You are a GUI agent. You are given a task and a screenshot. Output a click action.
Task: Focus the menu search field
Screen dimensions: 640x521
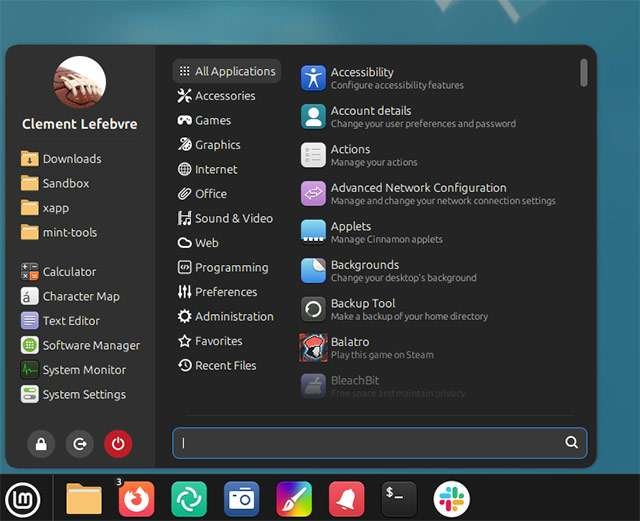click(x=380, y=443)
